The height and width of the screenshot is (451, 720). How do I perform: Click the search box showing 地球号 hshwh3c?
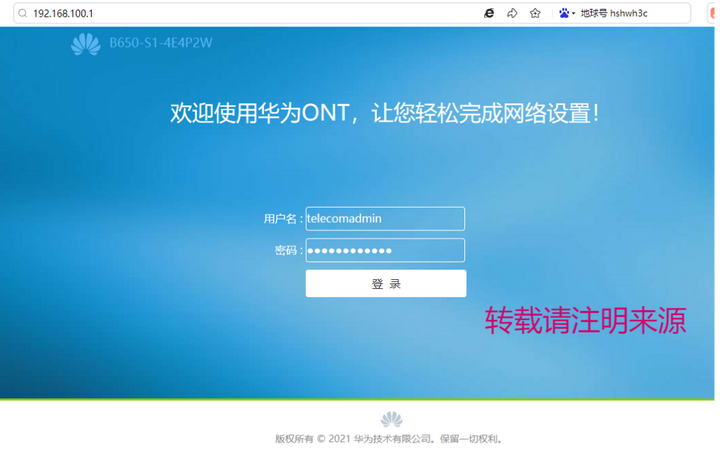pos(614,13)
